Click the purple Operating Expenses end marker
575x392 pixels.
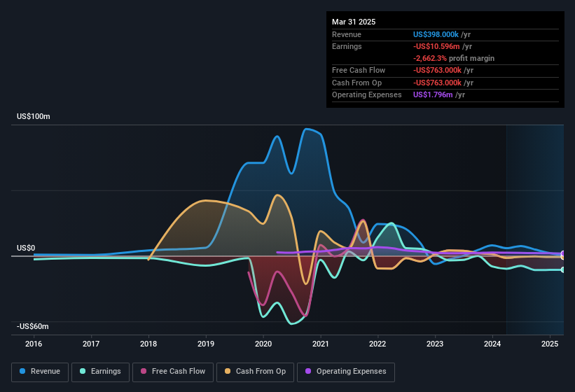click(x=563, y=253)
